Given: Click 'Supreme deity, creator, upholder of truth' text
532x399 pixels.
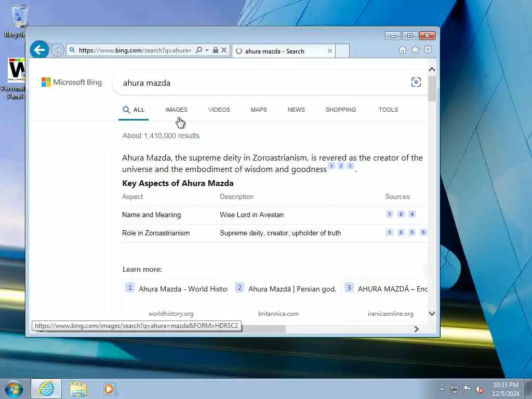Looking at the screenshot, I should [x=280, y=233].
